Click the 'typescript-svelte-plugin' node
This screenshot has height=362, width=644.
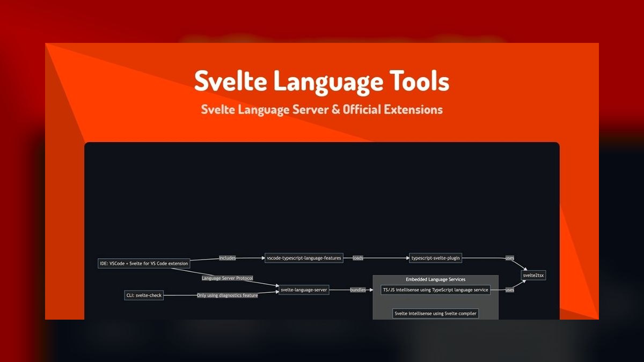[x=435, y=258]
